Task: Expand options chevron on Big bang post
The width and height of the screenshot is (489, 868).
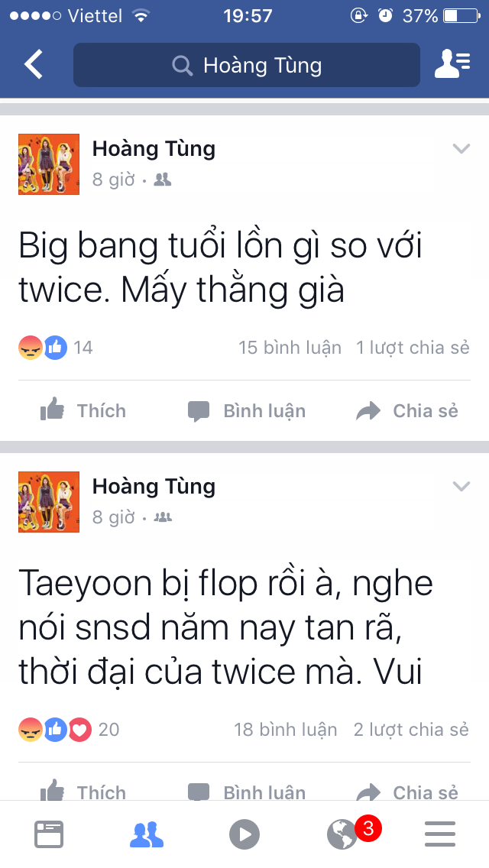Action: (461, 148)
